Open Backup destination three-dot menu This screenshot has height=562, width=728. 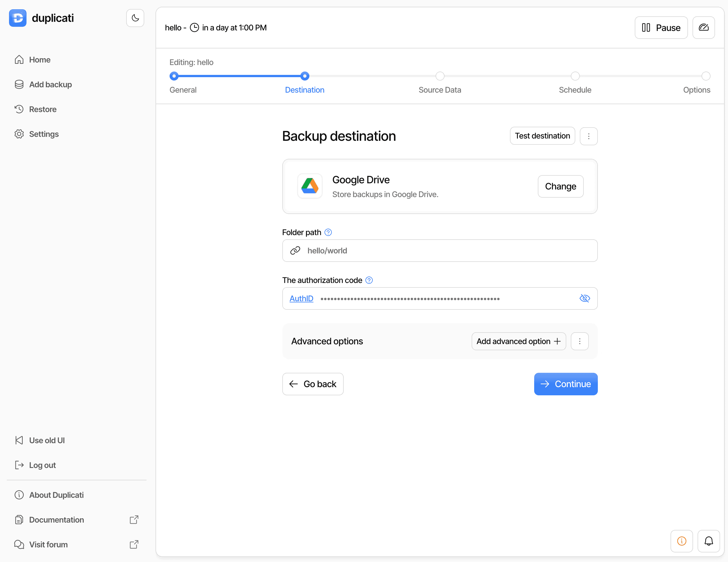(x=589, y=136)
